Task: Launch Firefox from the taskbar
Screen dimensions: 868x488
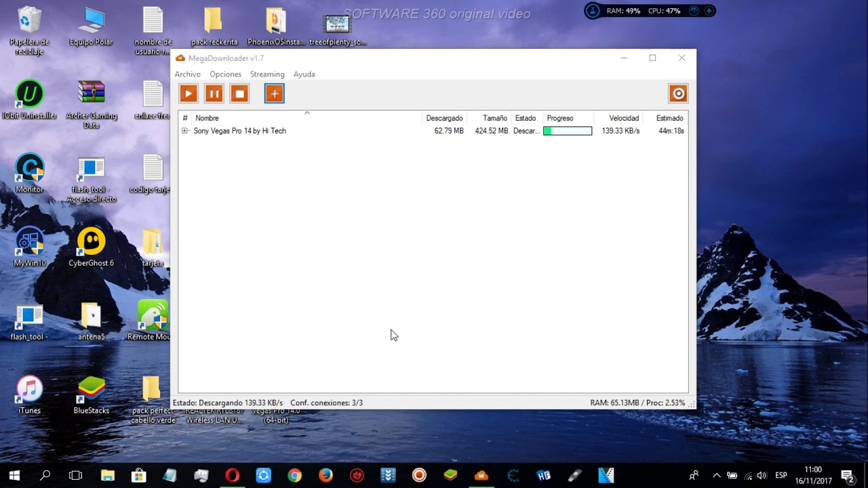Action: coord(325,475)
